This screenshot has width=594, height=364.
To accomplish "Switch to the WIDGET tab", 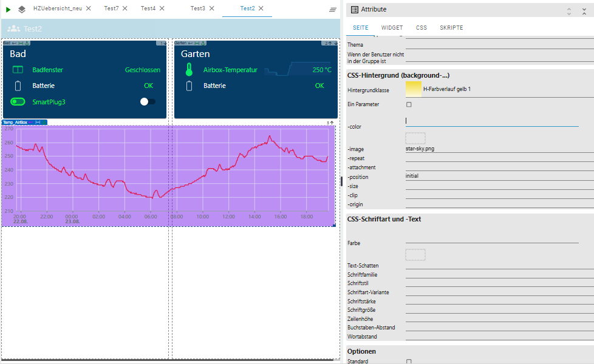I will (392, 28).
